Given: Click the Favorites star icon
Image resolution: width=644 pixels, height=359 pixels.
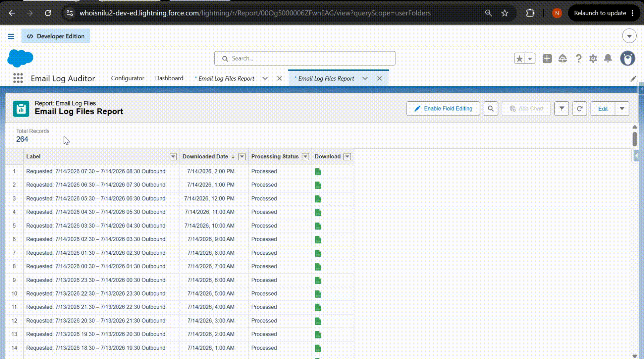Looking at the screenshot, I should [x=520, y=58].
